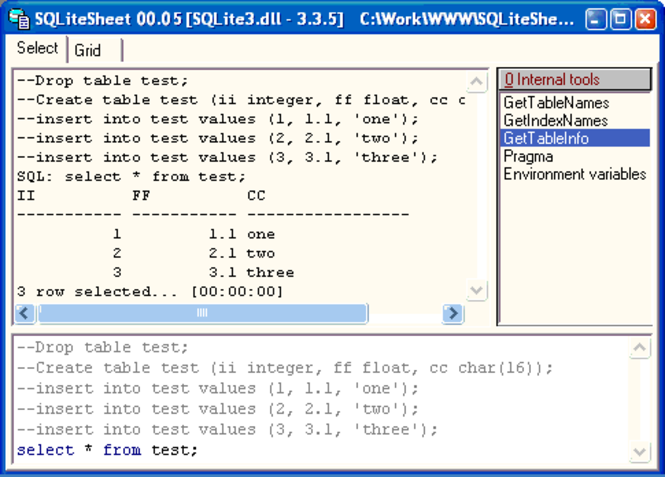
Task: Click the 'select * from test;' line in editor
Action: (107, 450)
